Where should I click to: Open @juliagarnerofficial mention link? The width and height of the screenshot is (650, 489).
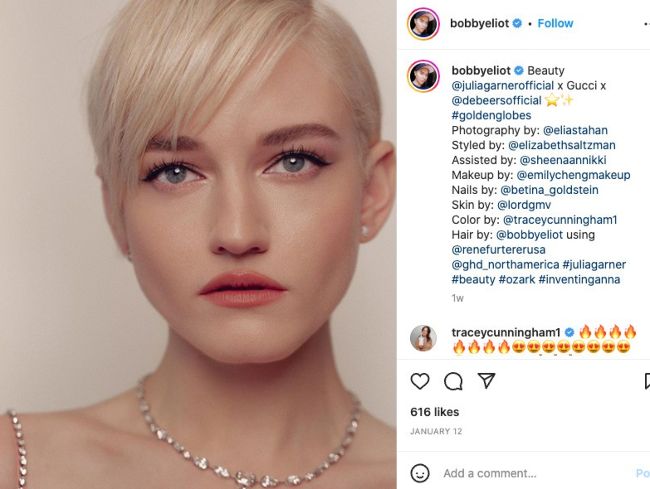pyautogui.click(x=509, y=86)
